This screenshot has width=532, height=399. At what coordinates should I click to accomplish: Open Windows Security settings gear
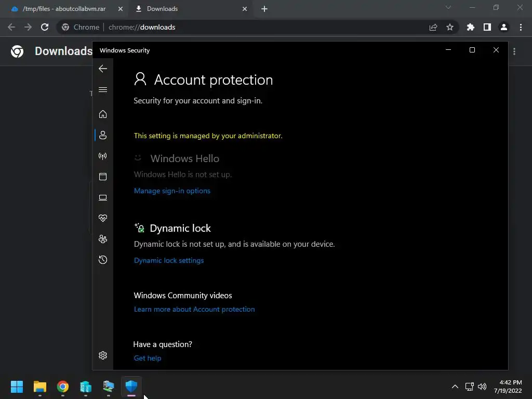(x=103, y=355)
